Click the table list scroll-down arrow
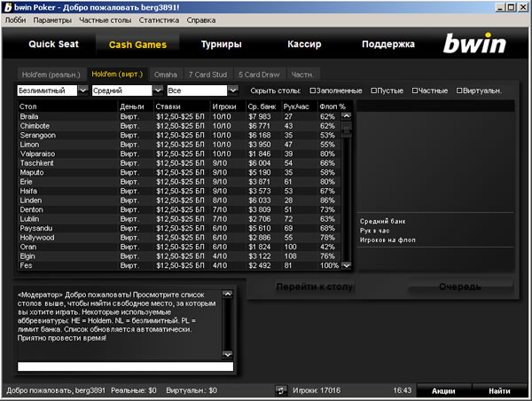This screenshot has height=401, width=532. pyautogui.click(x=347, y=265)
